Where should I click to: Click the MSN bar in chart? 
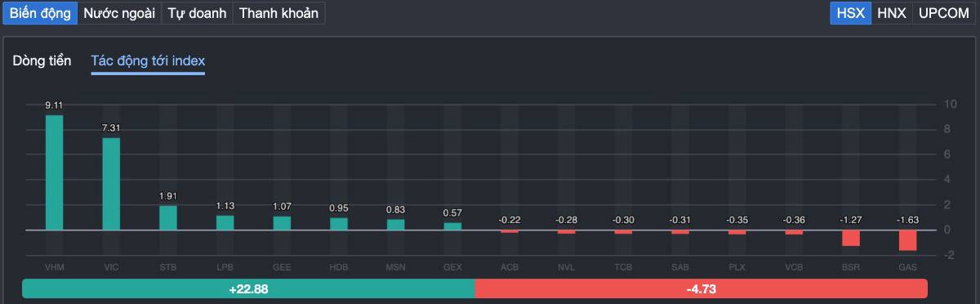(395, 225)
